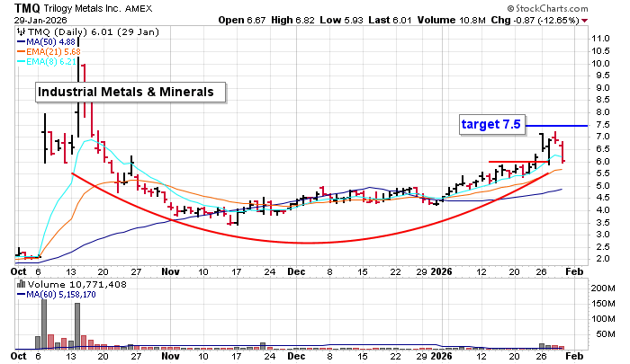Click the blue MA(50) legend line marker
The height and width of the screenshot is (364, 630).
[22, 40]
